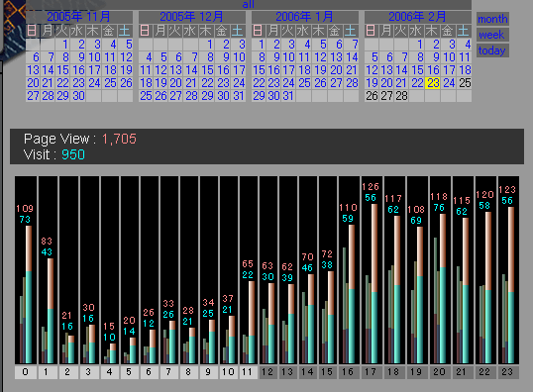Click hour 4 label below chart
533x392 pixels.
click(x=109, y=372)
